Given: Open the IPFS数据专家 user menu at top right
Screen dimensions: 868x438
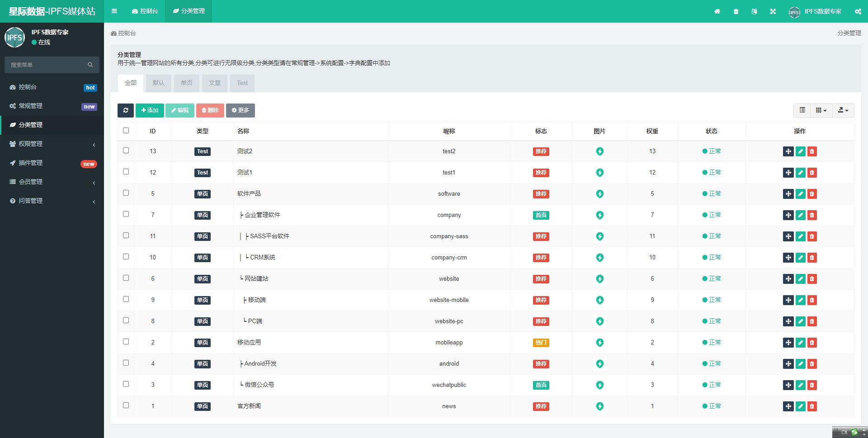Looking at the screenshot, I should pyautogui.click(x=815, y=11).
